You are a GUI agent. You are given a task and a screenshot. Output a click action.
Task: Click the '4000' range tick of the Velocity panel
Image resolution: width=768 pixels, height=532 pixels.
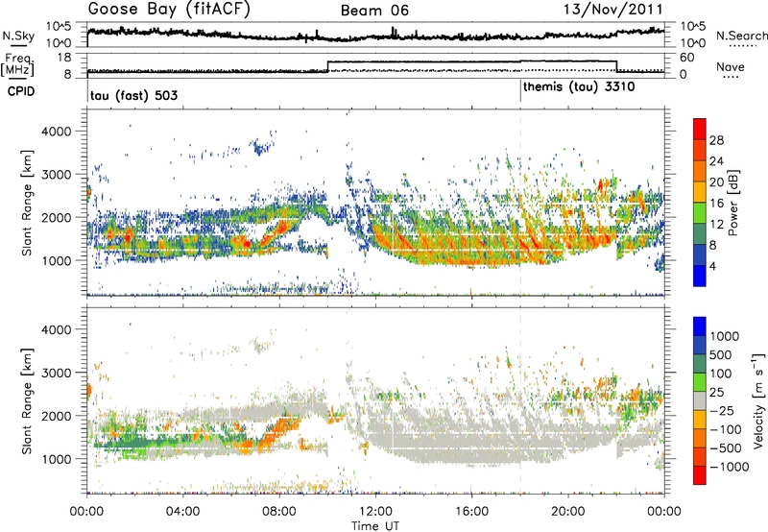tap(57, 329)
